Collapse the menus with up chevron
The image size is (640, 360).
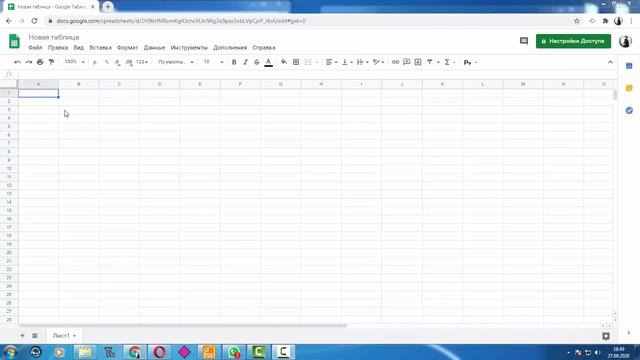pos(610,62)
